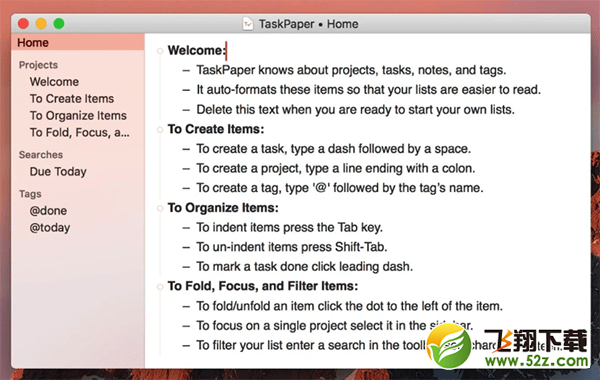The width and height of the screenshot is (600, 380).
Task: Click the Tags section header
Action: click(x=30, y=194)
